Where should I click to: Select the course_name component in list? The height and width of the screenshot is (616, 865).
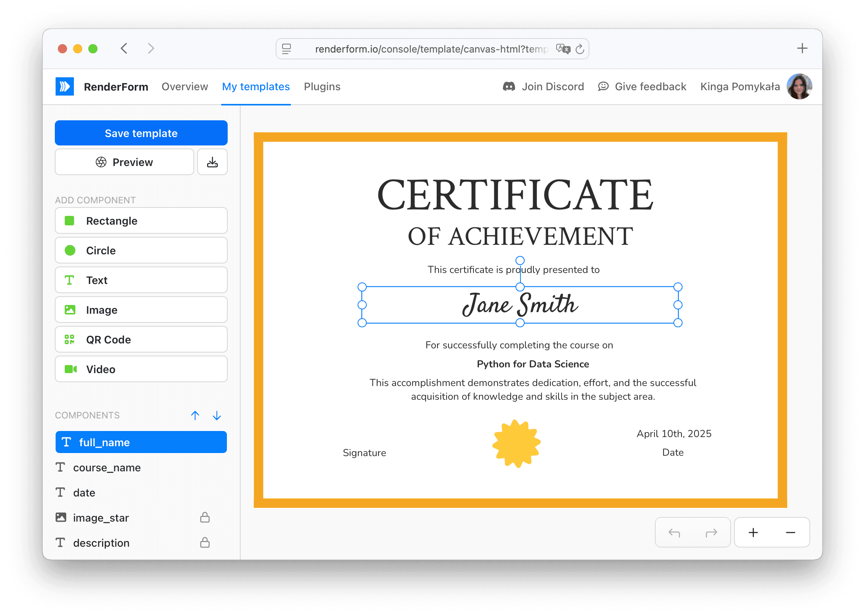click(107, 468)
